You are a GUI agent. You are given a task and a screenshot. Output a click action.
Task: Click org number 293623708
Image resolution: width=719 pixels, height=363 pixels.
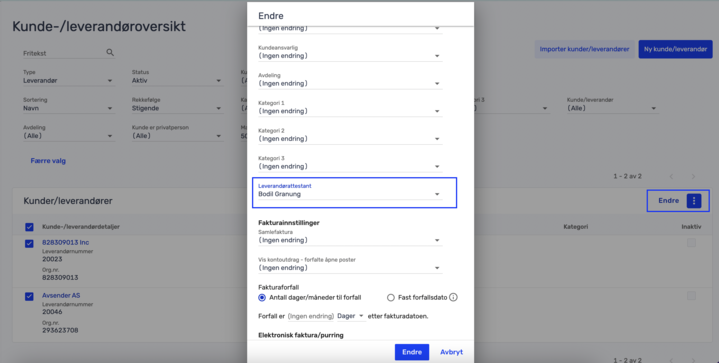[60, 330]
